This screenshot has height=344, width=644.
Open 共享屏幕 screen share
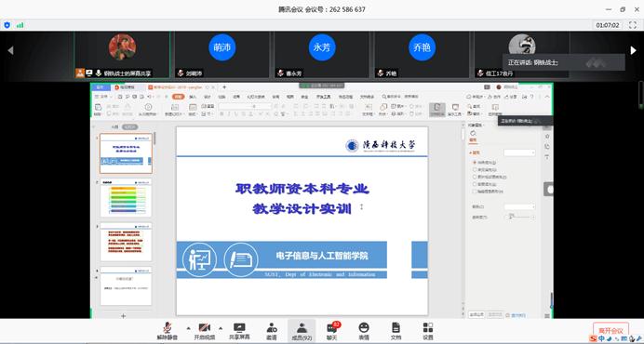pyautogui.click(x=239, y=331)
